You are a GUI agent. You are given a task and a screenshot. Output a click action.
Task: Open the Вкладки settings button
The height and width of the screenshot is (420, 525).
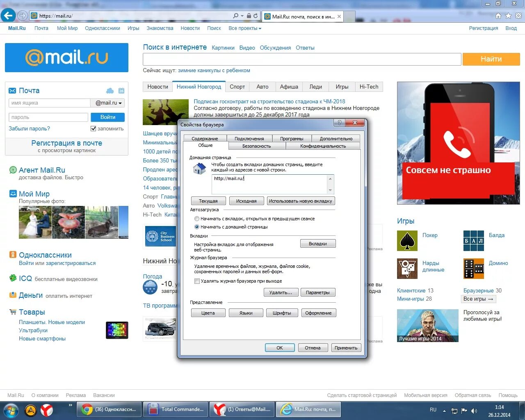(x=318, y=244)
